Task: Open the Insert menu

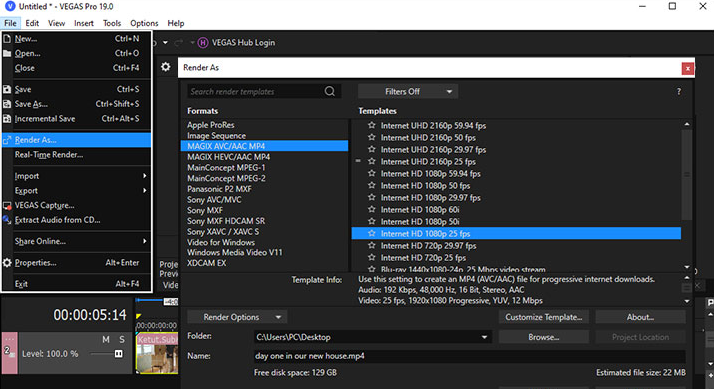Action: click(x=84, y=23)
